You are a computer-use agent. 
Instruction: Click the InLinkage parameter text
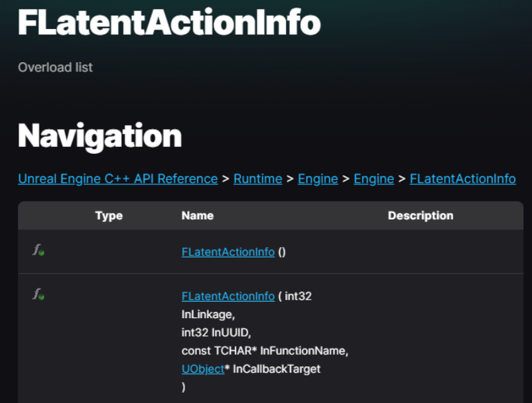click(x=208, y=315)
